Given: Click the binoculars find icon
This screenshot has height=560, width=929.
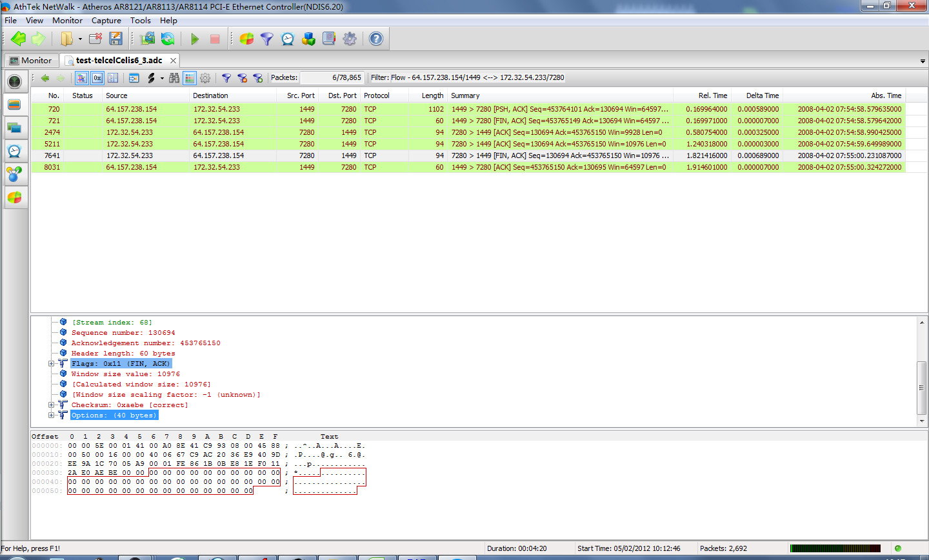Looking at the screenshot, I should click(174, 78).
